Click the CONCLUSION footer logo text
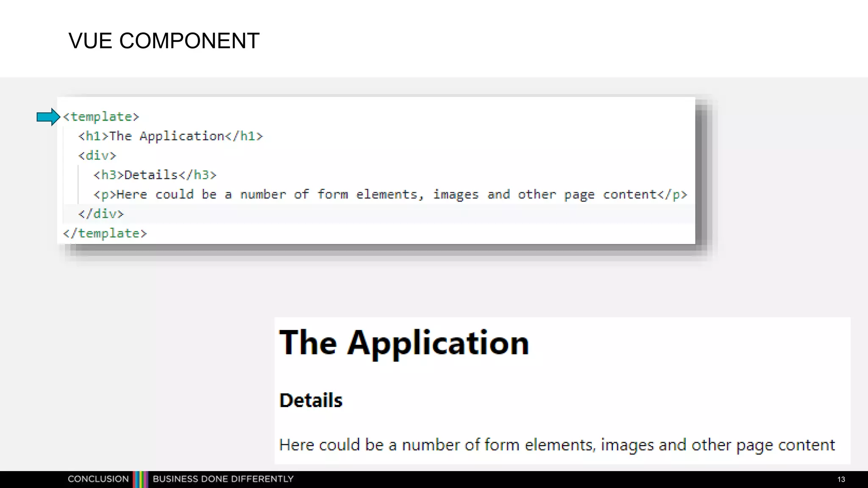Image resolution: width=868 pixels, height=488 pixels. point(98,479)
